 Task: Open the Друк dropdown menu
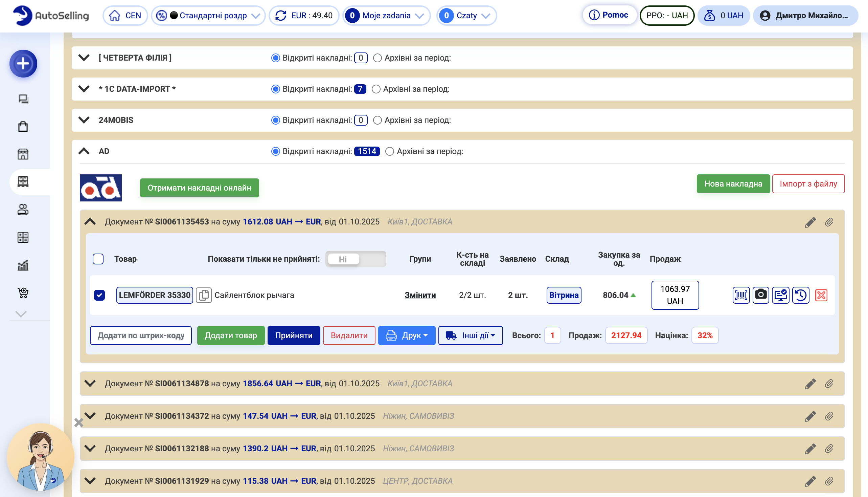[407, 336]
